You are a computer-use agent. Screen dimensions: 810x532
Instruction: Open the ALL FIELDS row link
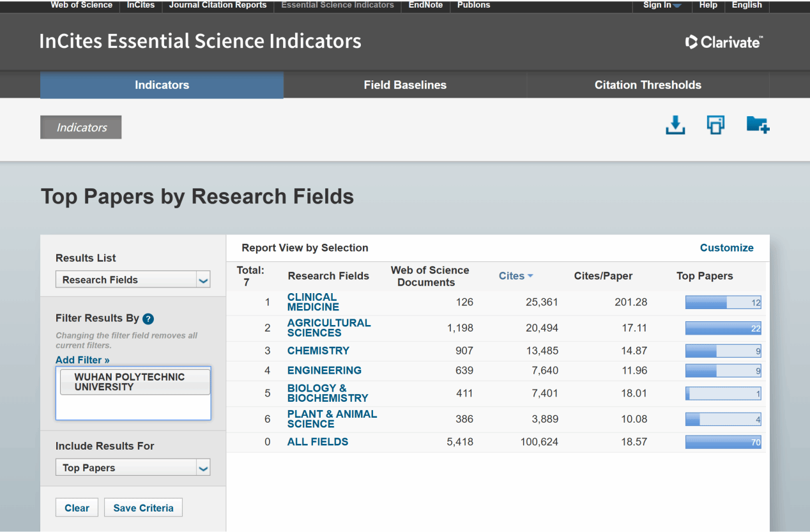click(x=317, y=442)
